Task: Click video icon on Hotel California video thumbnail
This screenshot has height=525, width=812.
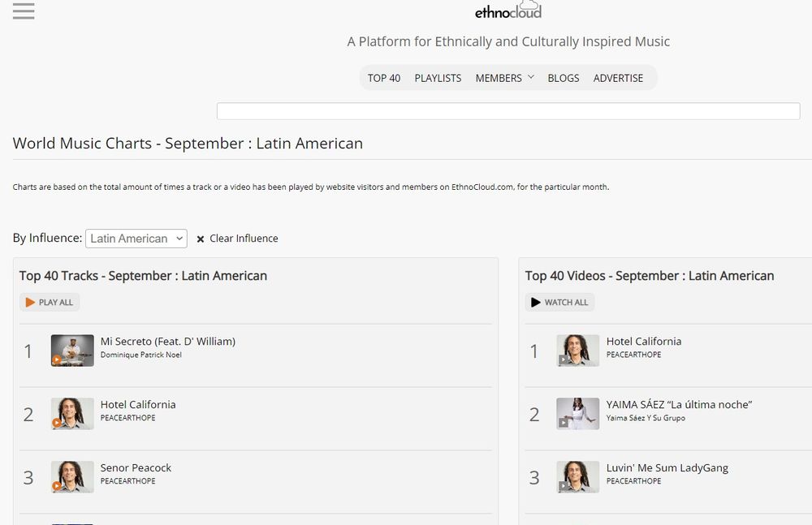Action: click(x=564, y=359)
